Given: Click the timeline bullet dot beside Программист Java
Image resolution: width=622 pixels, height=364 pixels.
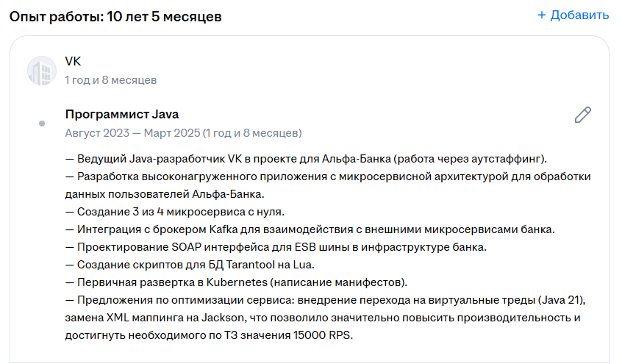Looking at the screenshot, I should tap(42, 124).
